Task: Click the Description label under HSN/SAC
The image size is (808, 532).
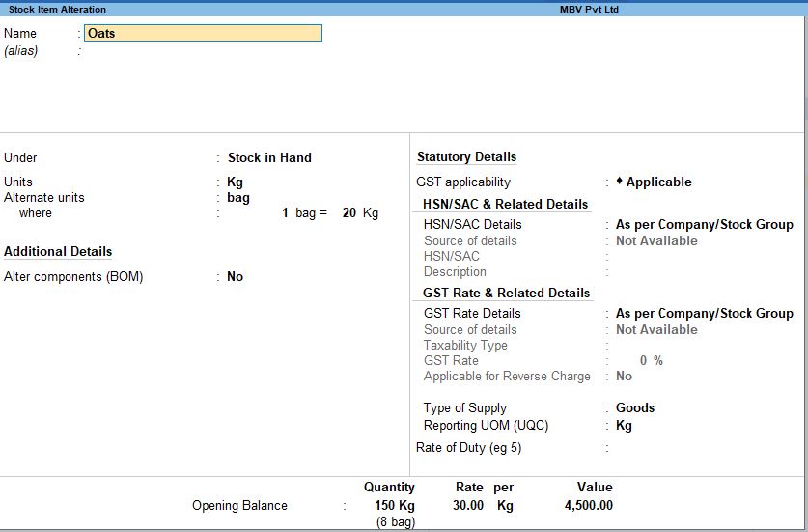Action: coord(455,271)
